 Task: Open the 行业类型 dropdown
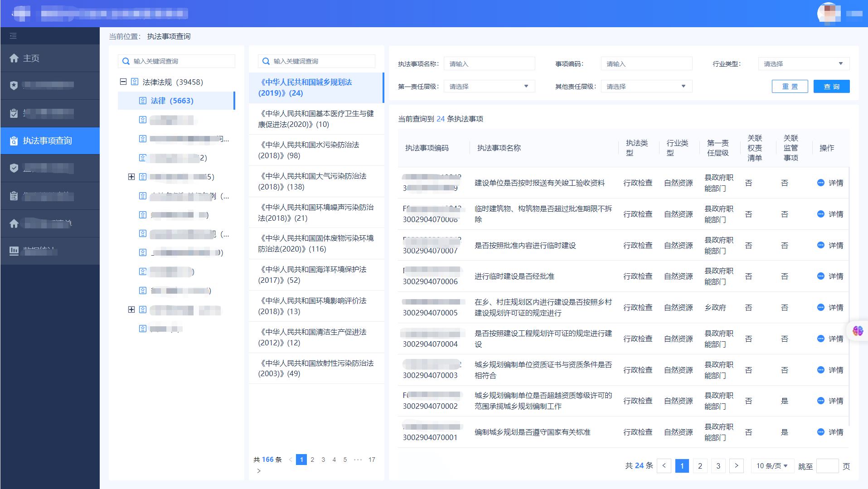coord(803,63)
